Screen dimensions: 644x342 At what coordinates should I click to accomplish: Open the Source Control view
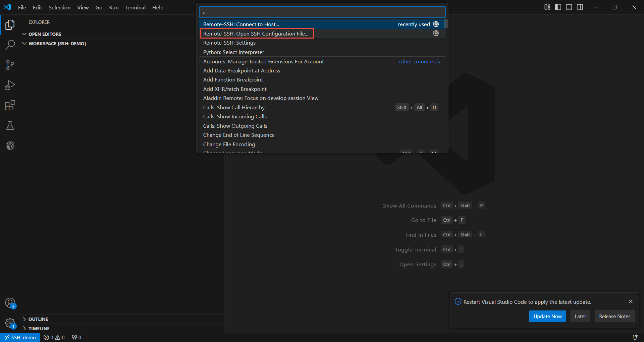[x=10, y=65]
